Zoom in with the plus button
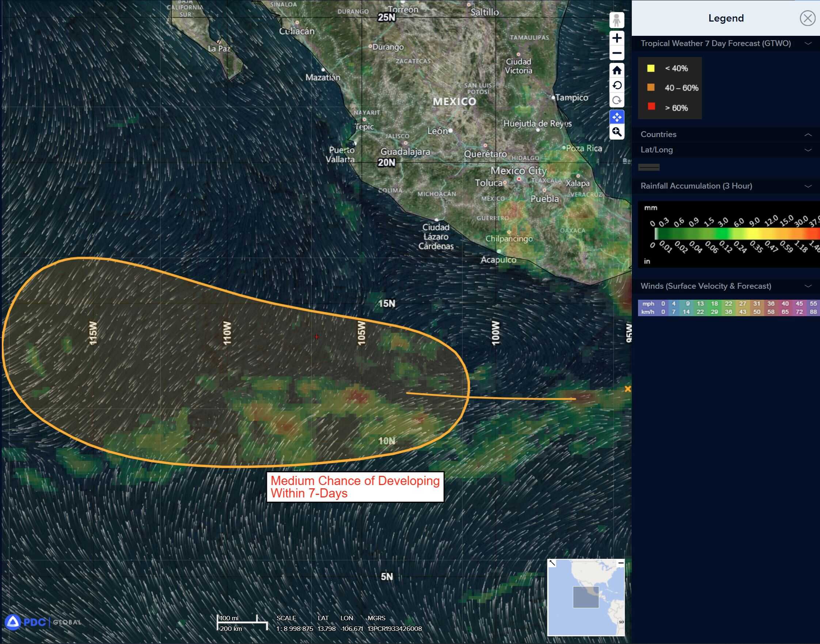The width and height of the screenshot is (820, 644). 616,38
